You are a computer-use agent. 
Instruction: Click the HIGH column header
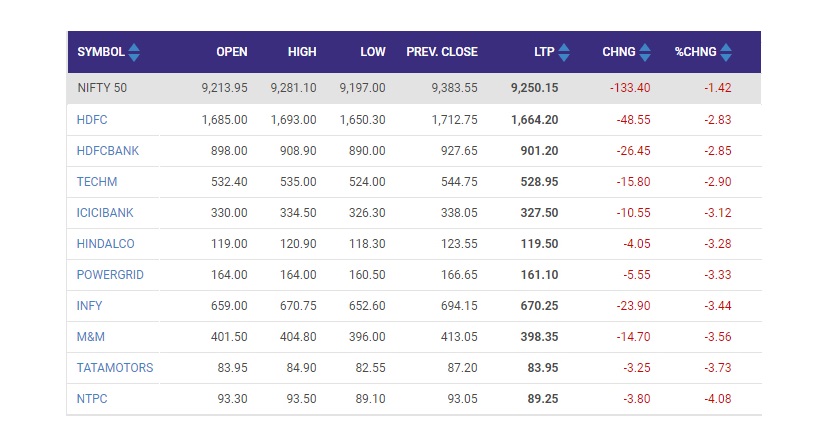point(302,52)
